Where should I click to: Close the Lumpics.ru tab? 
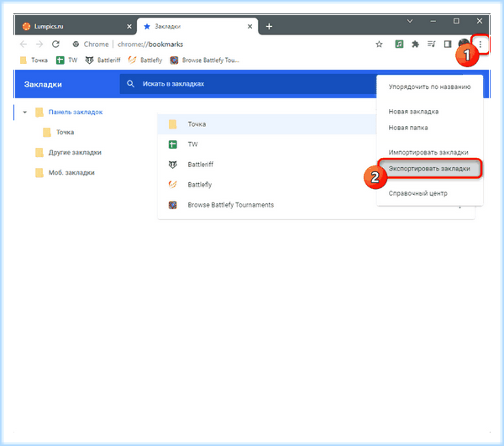pos(129,26)
